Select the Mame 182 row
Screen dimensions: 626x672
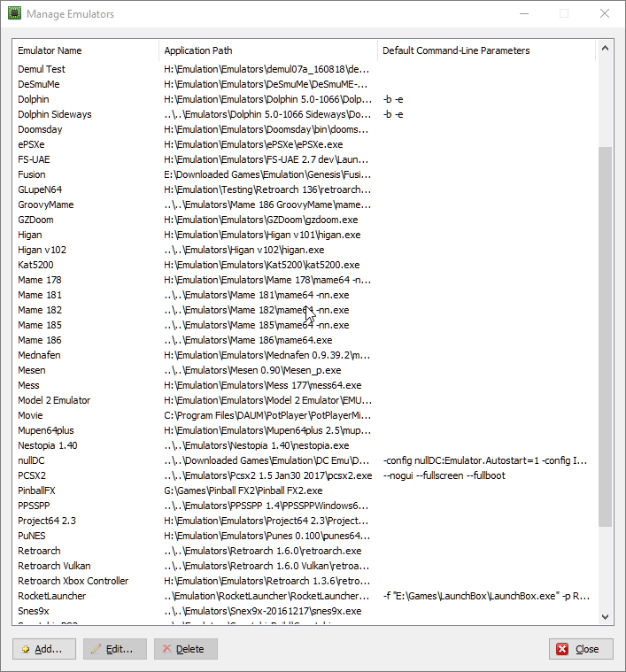305,310
